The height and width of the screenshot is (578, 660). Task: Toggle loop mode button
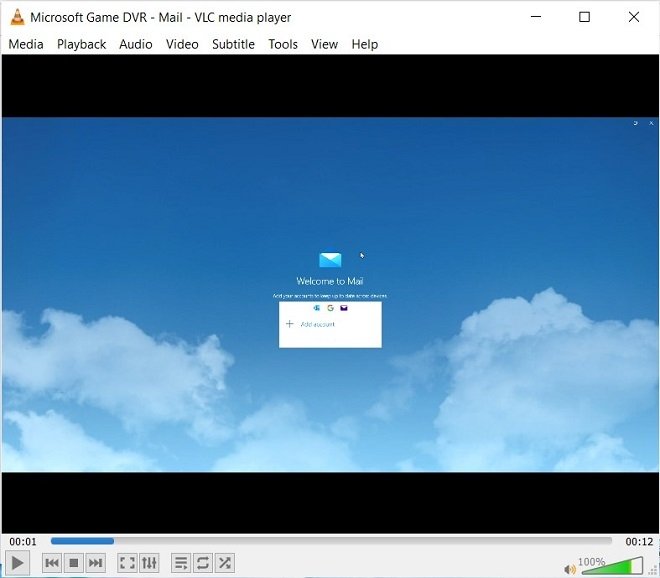coord(203,563)
